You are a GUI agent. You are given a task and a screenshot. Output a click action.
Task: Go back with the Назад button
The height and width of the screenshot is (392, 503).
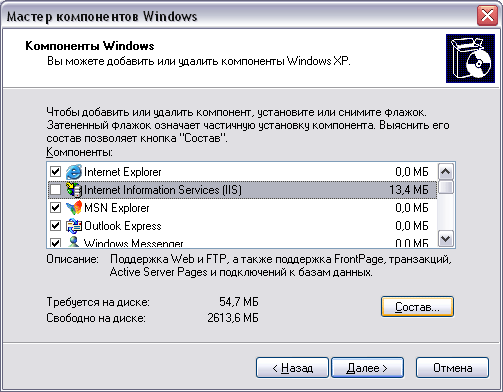coord(292,368)
